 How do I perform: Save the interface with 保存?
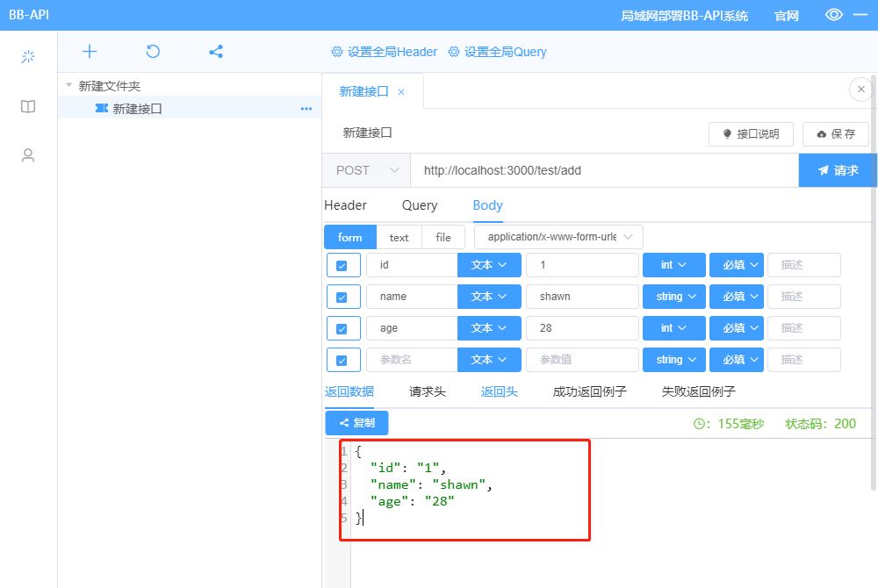pos(835,133)
